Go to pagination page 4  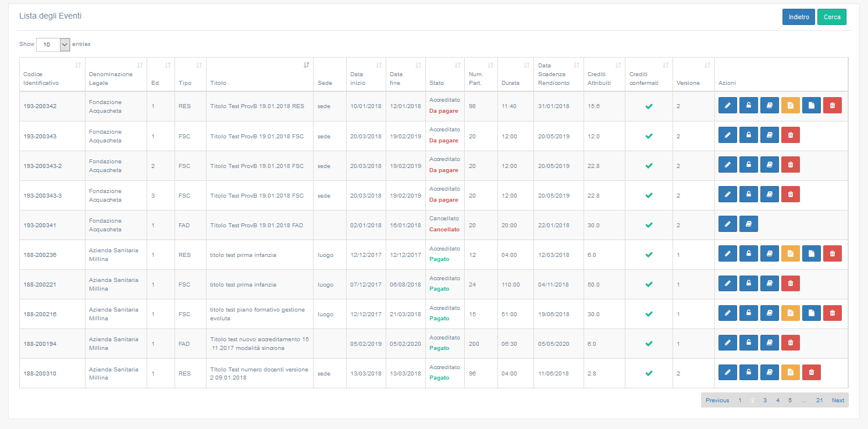(778, 400)
